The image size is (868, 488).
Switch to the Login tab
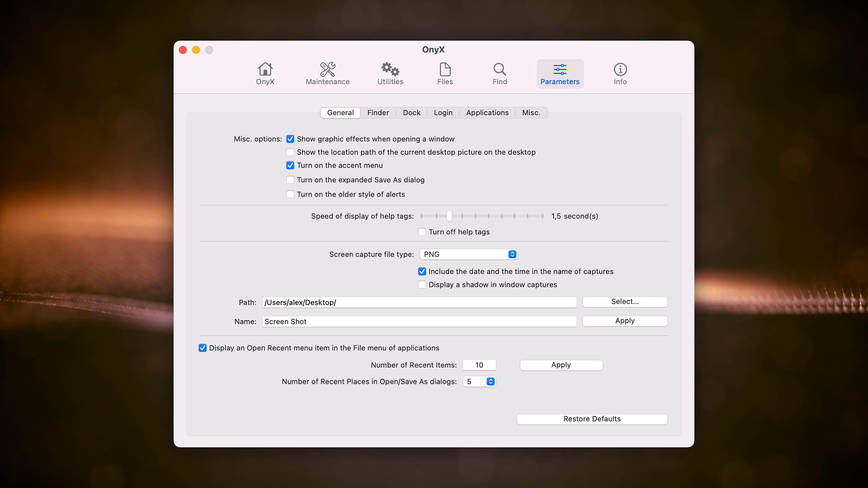443,113
